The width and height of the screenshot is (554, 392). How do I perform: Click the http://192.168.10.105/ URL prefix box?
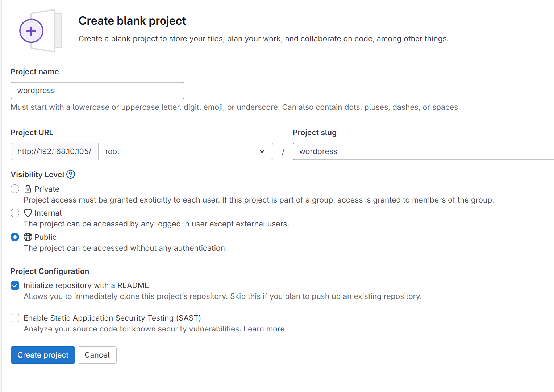tap(54, 151)
